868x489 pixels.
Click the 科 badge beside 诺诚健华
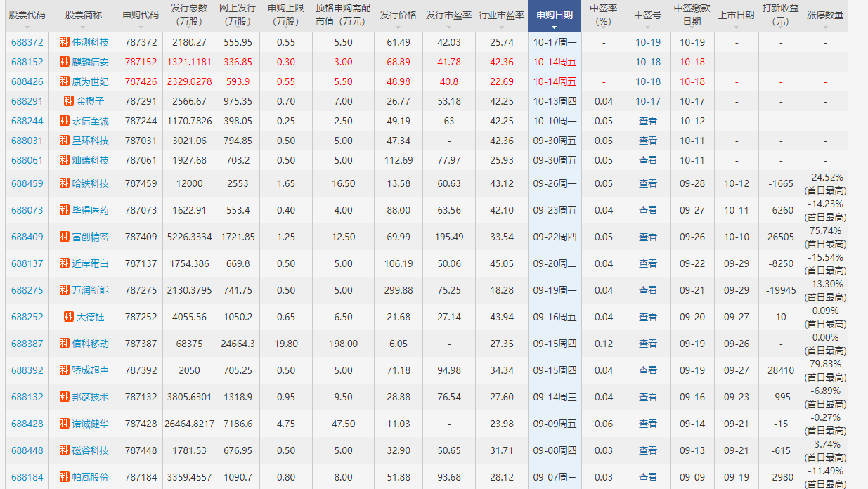(x=65, y=424)
